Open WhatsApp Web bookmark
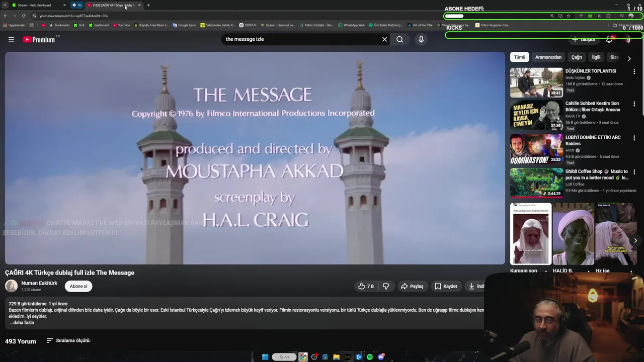 (x=351, y=25)
